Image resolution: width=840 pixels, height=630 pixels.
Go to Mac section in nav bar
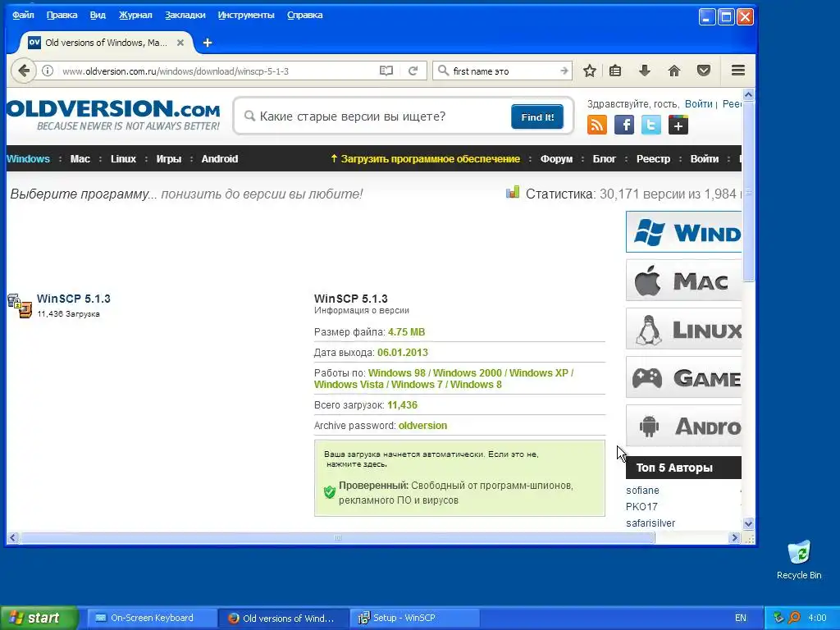80,158
